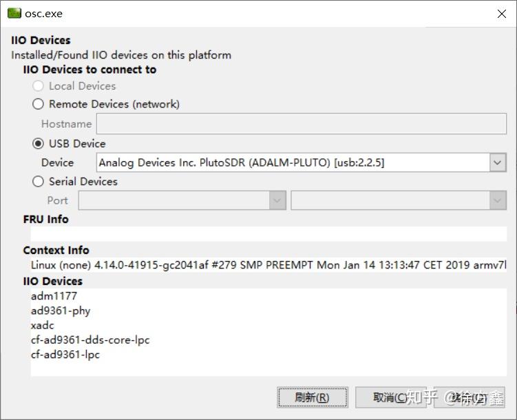This screenshot has width=517, height=420.
Task: Pick cf-ad9361-dds-core-lpc from the list
Action: [90, 340]
